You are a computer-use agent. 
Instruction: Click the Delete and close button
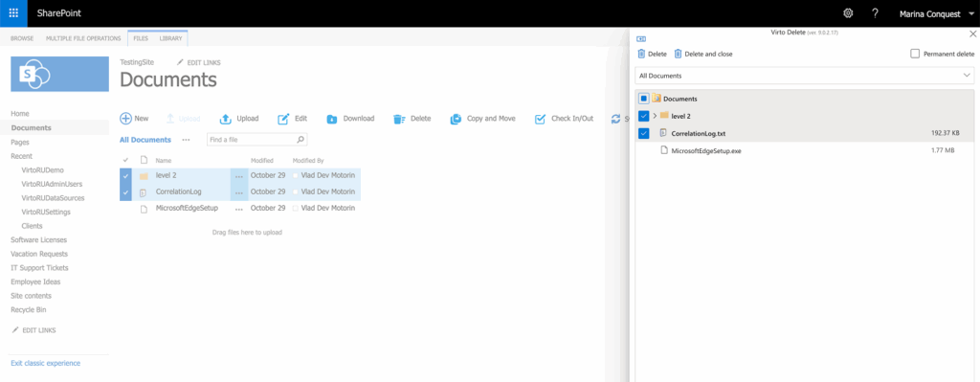703,55
